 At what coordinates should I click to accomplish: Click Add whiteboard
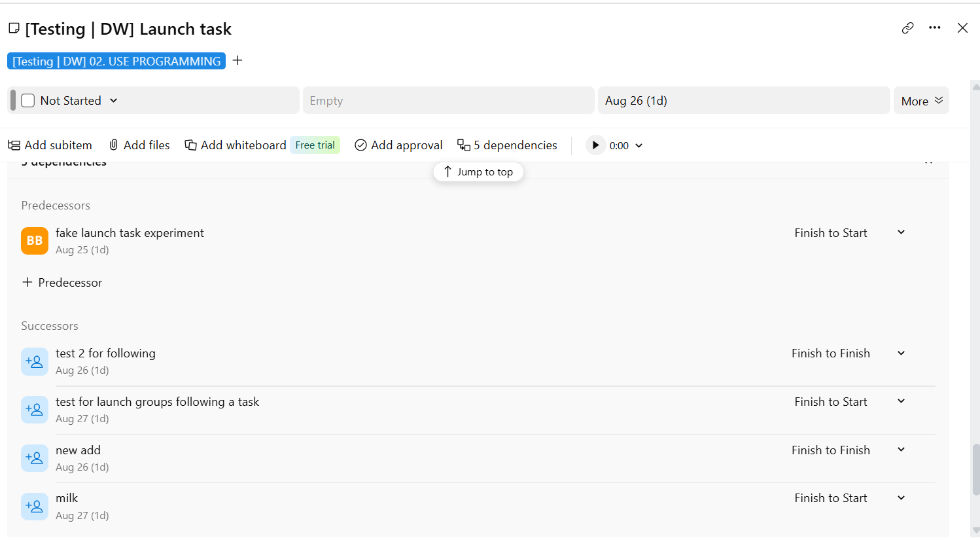click(x=236, y=145)
